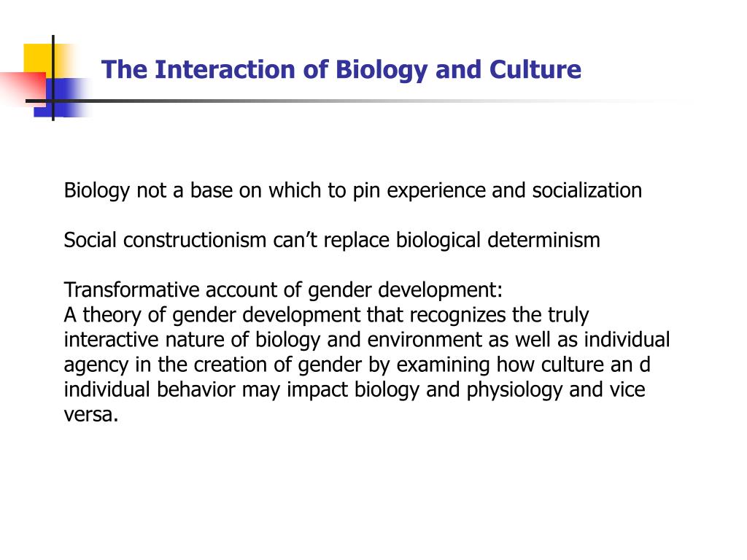This screenshot has width=747, height=560.
Task: Click the word "determinism" in the second line
Action: pos(543,240)
